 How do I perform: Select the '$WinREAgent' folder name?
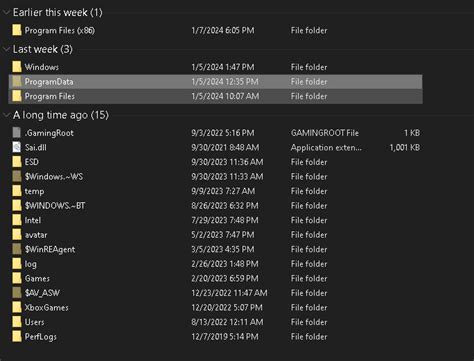point(50,249)
